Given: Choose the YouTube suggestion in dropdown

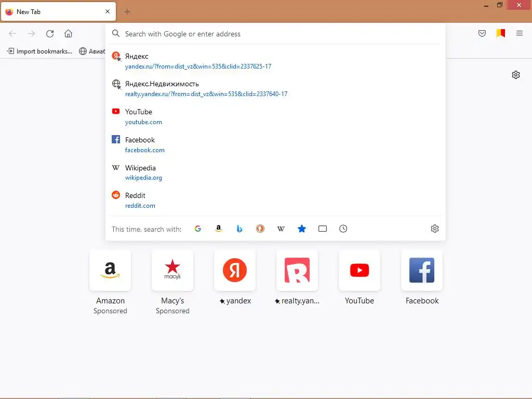Looking at the screenshot, I should tap(275, 117).
